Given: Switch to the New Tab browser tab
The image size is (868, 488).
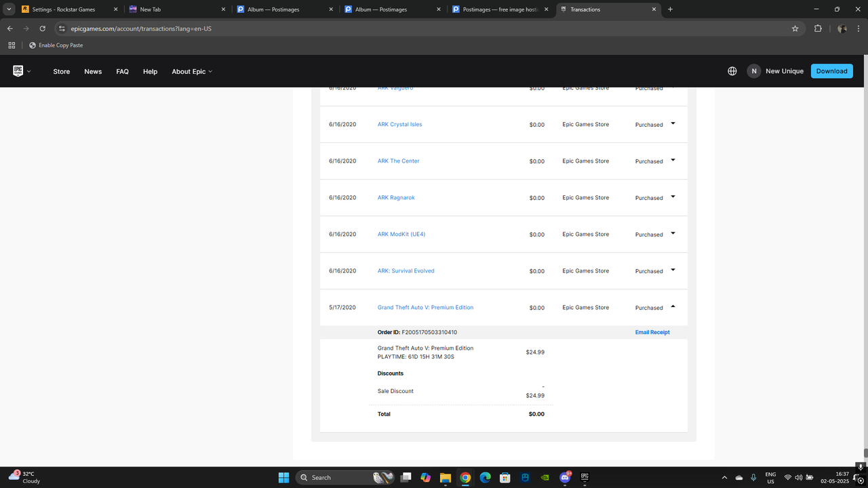Looking at the screenshot, I should [x=176, y=9].
